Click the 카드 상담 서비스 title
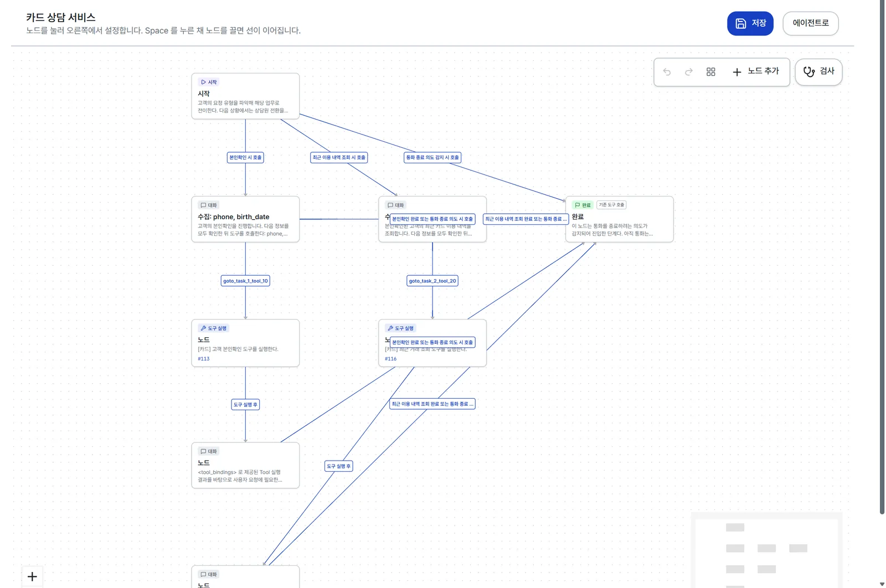Image resolution: width=886 pixels, height=588 pixels. [x=61, y=17]
